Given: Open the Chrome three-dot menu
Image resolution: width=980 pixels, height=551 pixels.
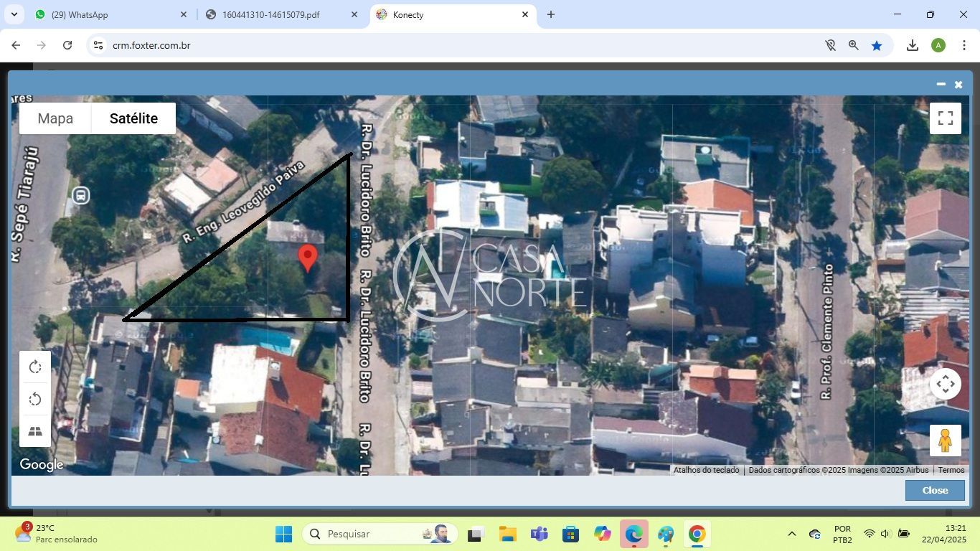Looking at the screenshot, I should click(964, 45).
